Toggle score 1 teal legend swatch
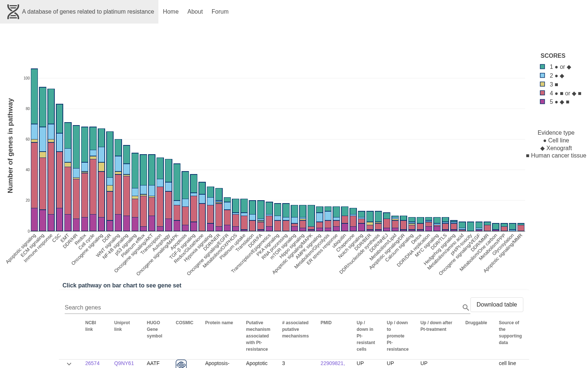This screenshot has width=588, height=368. tap(542, 67)
